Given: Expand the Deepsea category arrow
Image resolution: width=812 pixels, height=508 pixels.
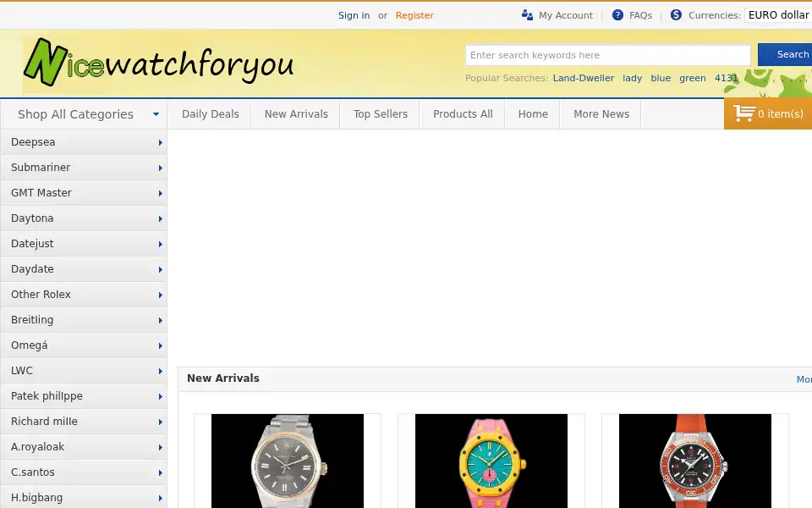Looking at the screenshot, I should (161, 142).
